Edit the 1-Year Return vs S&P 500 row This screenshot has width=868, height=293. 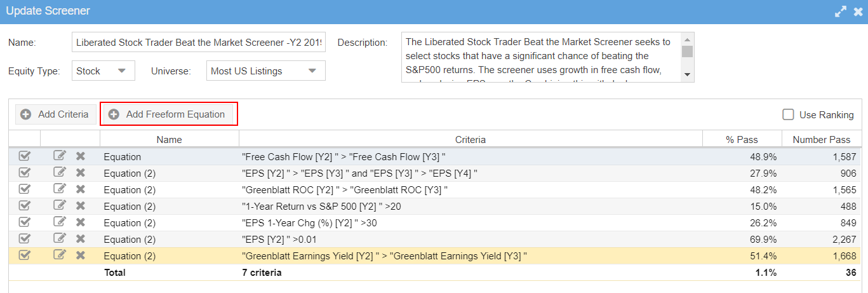coord(60,205)
